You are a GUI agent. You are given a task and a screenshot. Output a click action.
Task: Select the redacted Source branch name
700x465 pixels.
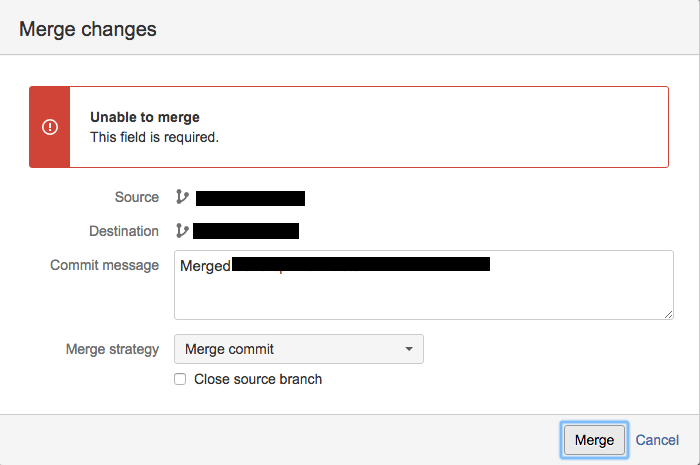pos(250,198)
